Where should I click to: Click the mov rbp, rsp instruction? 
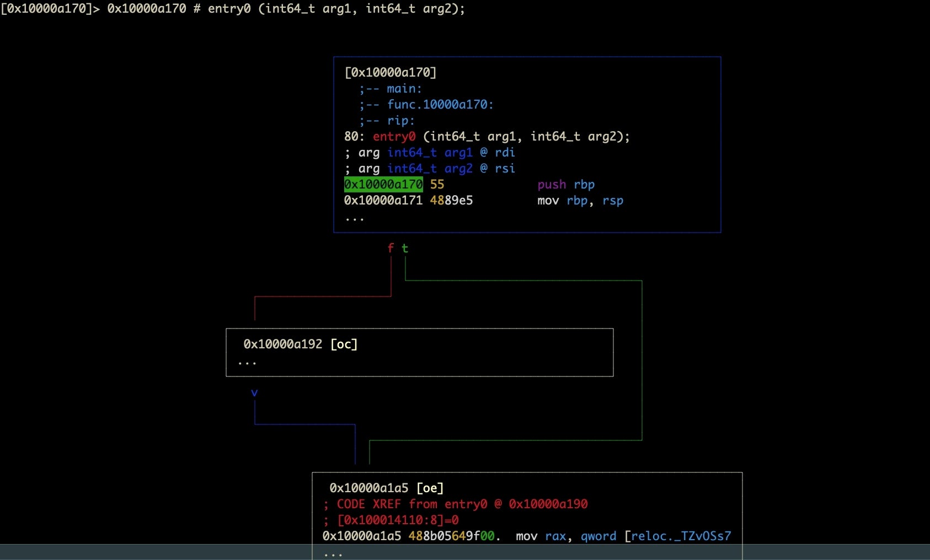click(x=580, y=201)
